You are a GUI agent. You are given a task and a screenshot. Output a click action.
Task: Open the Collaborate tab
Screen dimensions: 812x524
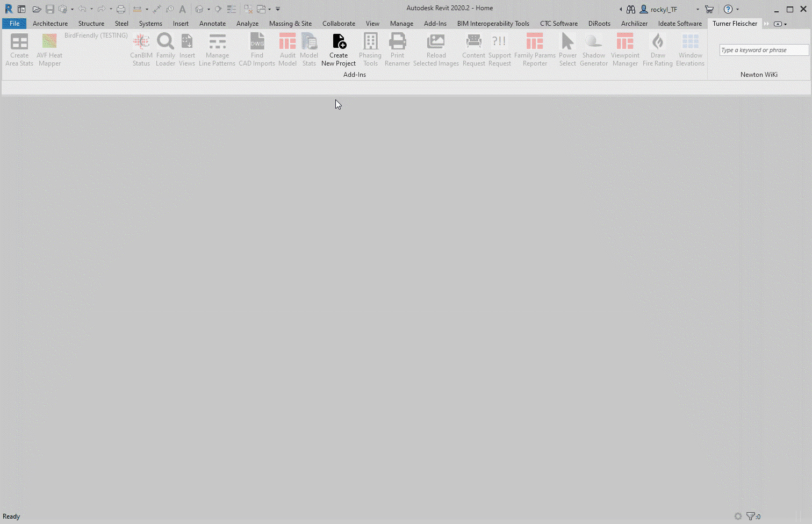pos(339,24)
